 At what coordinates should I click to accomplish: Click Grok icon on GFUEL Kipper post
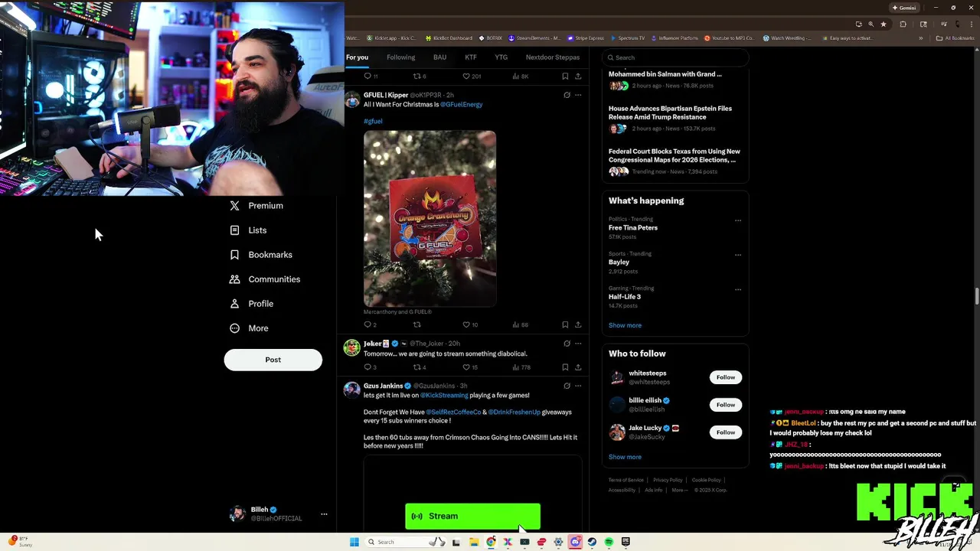point(567,95)
